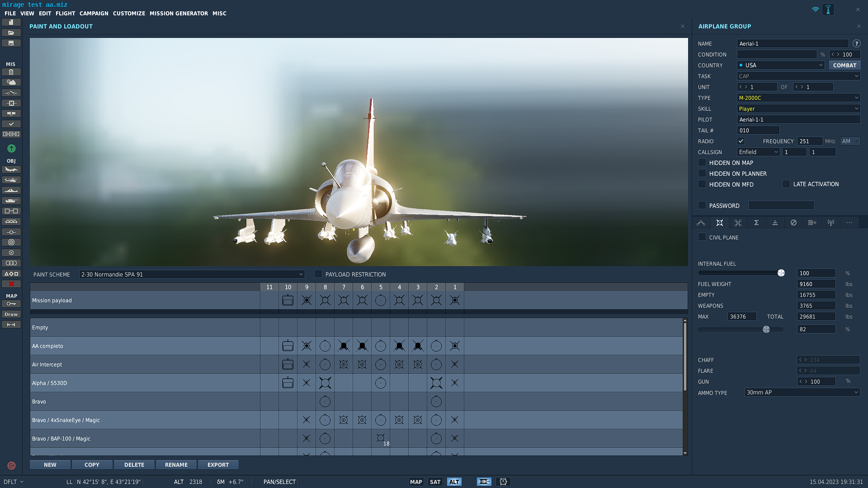Open the Country USA dropdown
868x488 pixels.
pyautogui.click(x=781, y=65)
